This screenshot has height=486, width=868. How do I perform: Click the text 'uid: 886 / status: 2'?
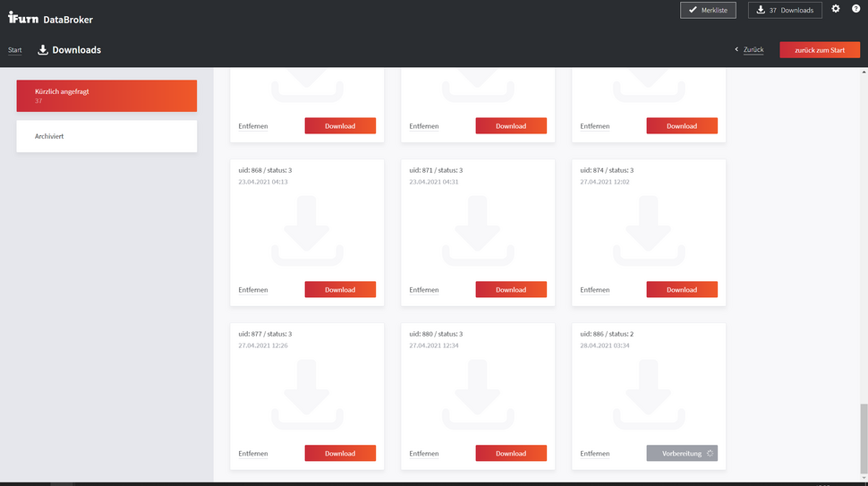[x=607, y=335]
